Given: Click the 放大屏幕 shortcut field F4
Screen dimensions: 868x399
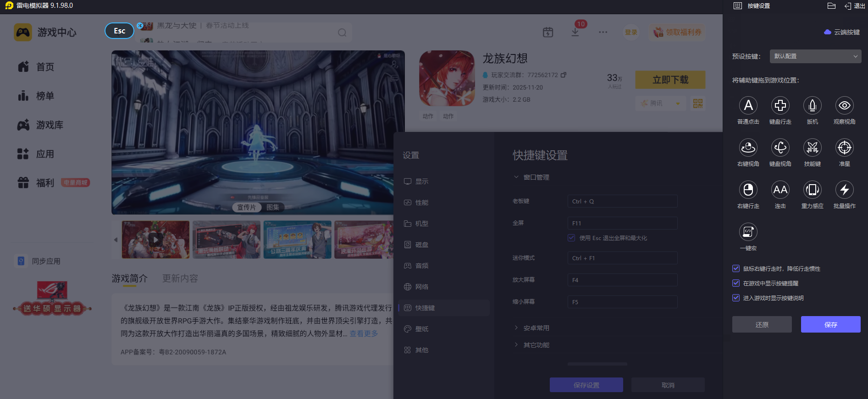Looking at the screenshot, I should (622, 280).
